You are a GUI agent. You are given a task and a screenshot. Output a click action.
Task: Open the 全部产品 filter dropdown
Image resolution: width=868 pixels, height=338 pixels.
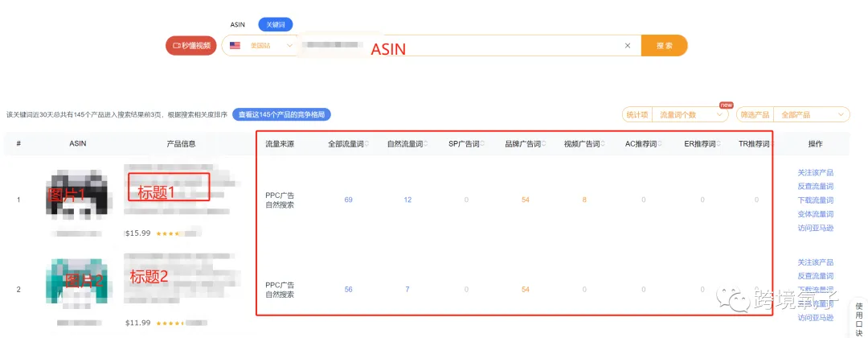click(x=811, y=115)
